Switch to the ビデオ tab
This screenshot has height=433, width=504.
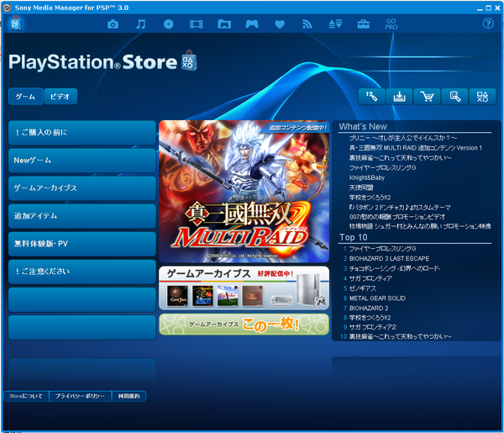pos(60,97)
